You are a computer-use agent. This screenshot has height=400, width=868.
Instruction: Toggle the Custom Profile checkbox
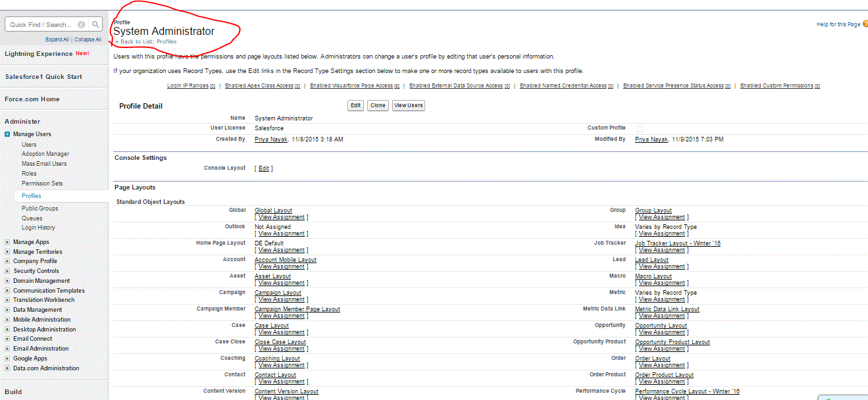pyautogui.click(x=640, y=128)
